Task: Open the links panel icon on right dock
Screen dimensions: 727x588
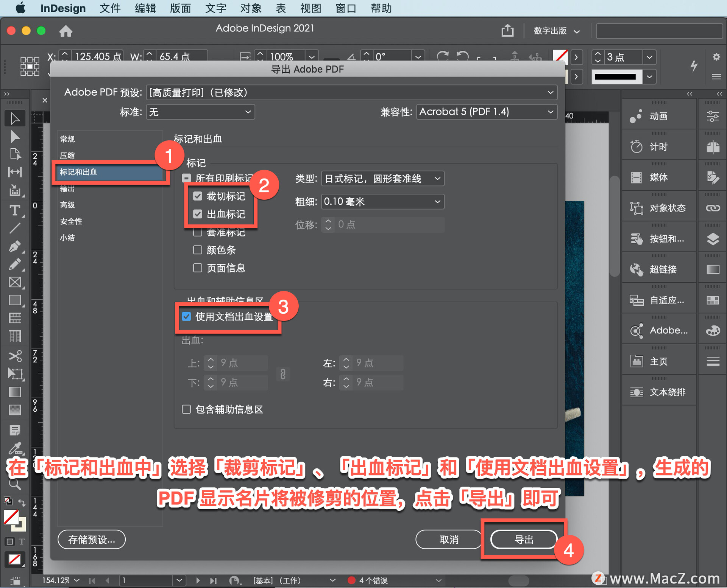Action: click(x=713, y=208)
